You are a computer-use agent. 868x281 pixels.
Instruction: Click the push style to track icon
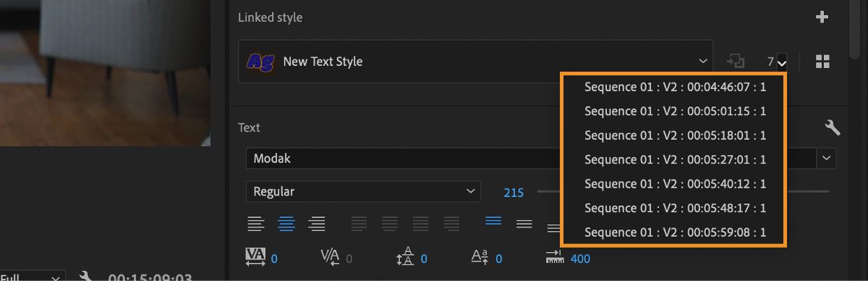click(x=736, y=62)
